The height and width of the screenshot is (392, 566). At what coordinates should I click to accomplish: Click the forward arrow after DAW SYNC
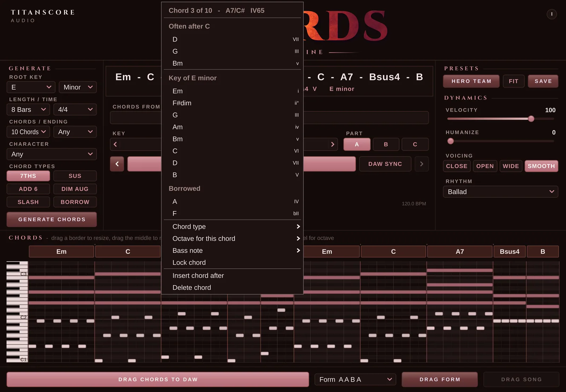tap(421, 164)
